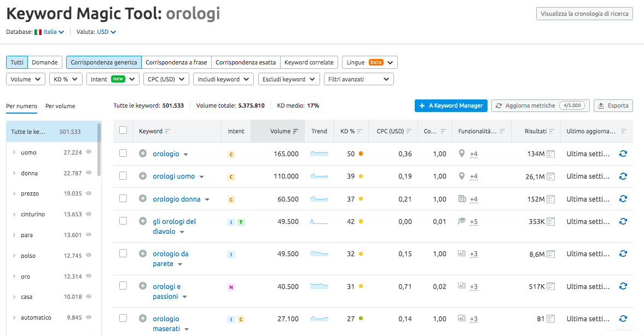This screenshot has width=644, height=336.
Task: Click the trend sparkline for orologio
Action: point(319,154)
